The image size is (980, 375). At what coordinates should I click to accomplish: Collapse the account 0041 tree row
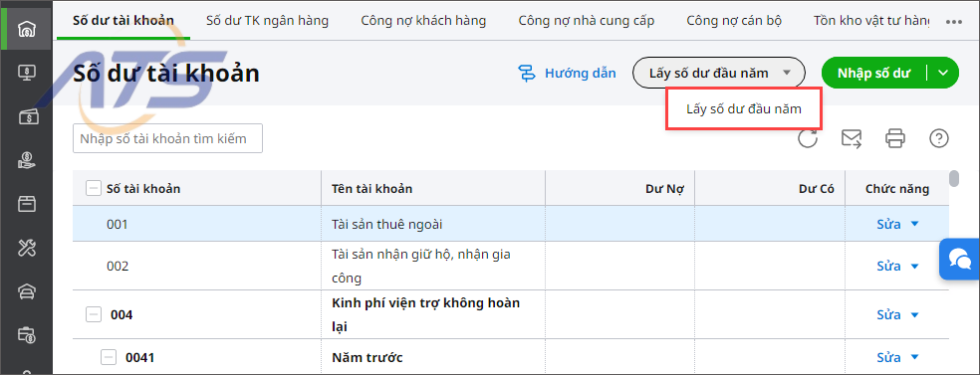point(109,357)
